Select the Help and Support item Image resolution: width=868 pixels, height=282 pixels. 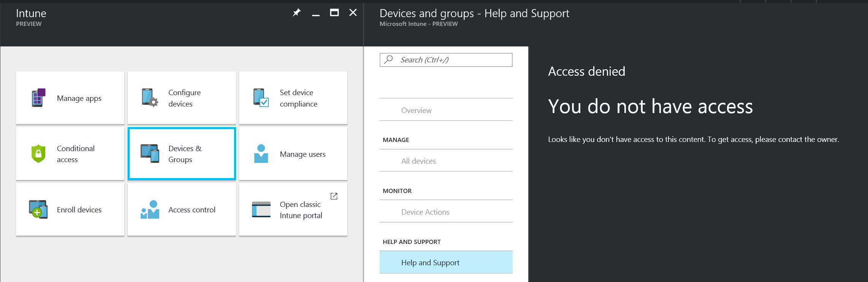[x=430, y=263]
